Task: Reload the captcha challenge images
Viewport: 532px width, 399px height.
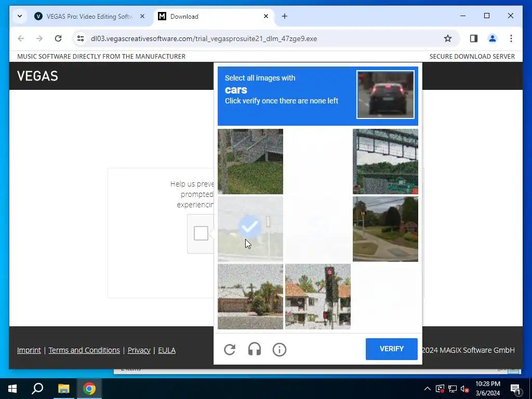Action: pyautogui.click(x=230, y=350)
